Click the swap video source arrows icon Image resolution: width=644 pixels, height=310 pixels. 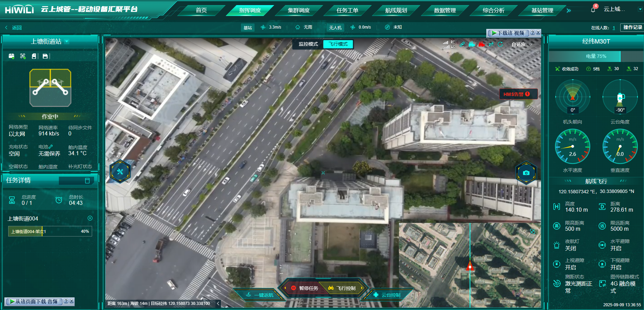point(491,44)
